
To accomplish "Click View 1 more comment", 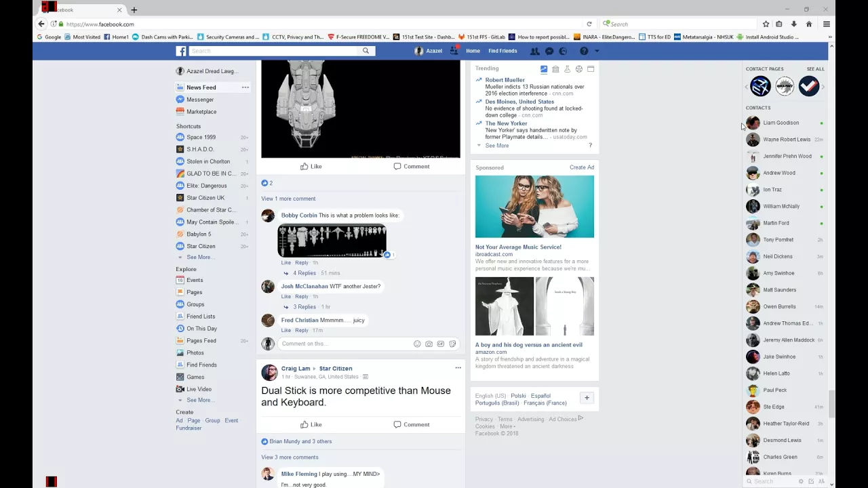I will click(288, 199).
